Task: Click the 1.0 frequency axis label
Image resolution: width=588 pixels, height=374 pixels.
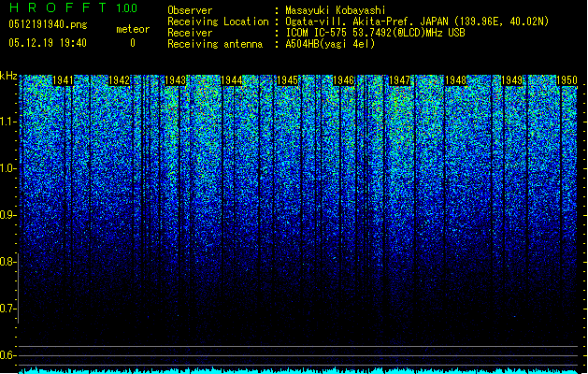Action: 8,168
